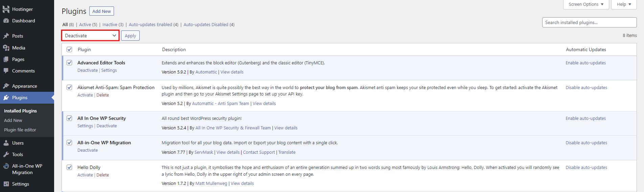The image size is (644, 192).
Task: Uncheck the Advanced Editor Tools checkbox
Action: (x=69, y=63)
